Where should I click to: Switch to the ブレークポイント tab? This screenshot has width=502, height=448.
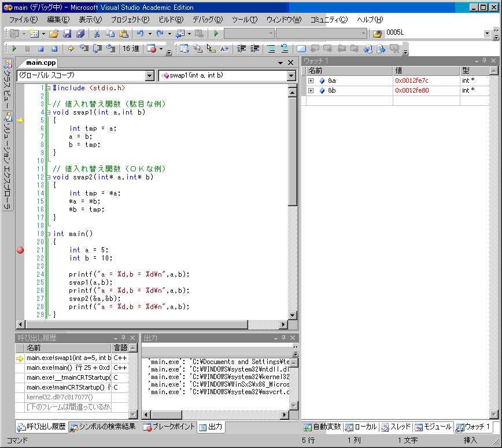[169, 427]
